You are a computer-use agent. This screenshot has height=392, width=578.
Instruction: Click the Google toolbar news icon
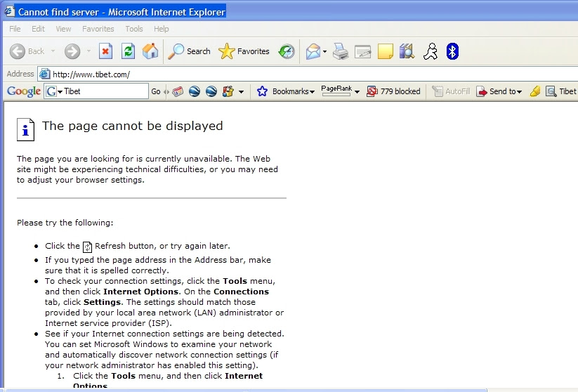coord(178,91)
